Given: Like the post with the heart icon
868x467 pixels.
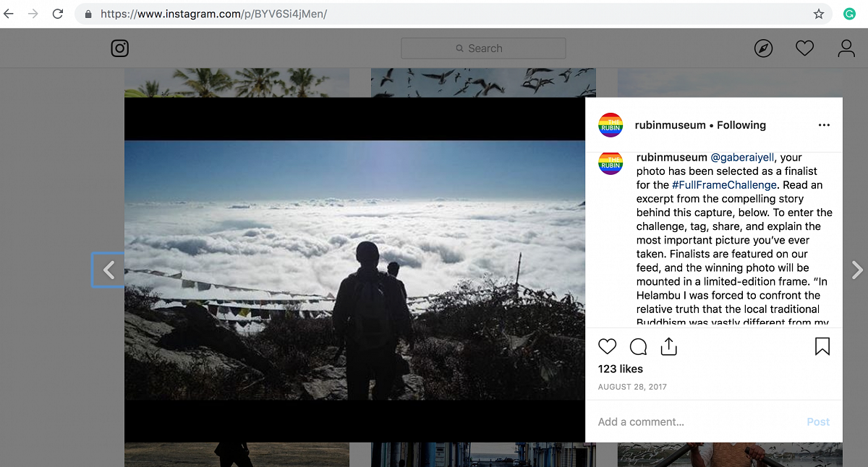Looking at the screenshot, I should 608,347.
